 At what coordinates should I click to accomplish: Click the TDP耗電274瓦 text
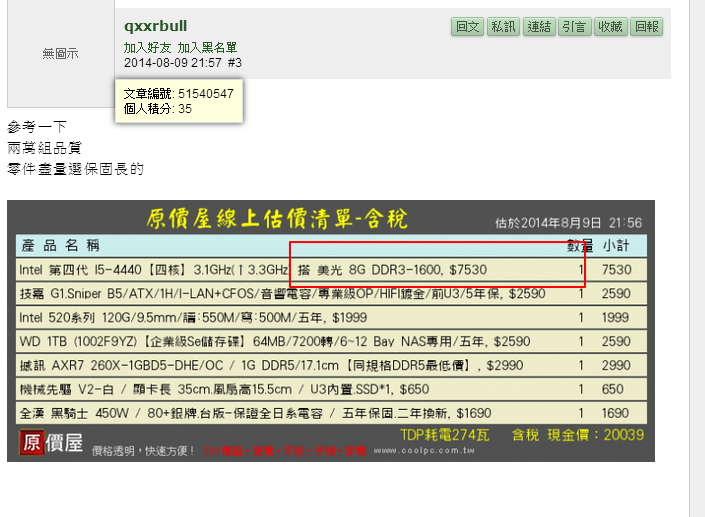pyautogui.click(x=445, y=435)
